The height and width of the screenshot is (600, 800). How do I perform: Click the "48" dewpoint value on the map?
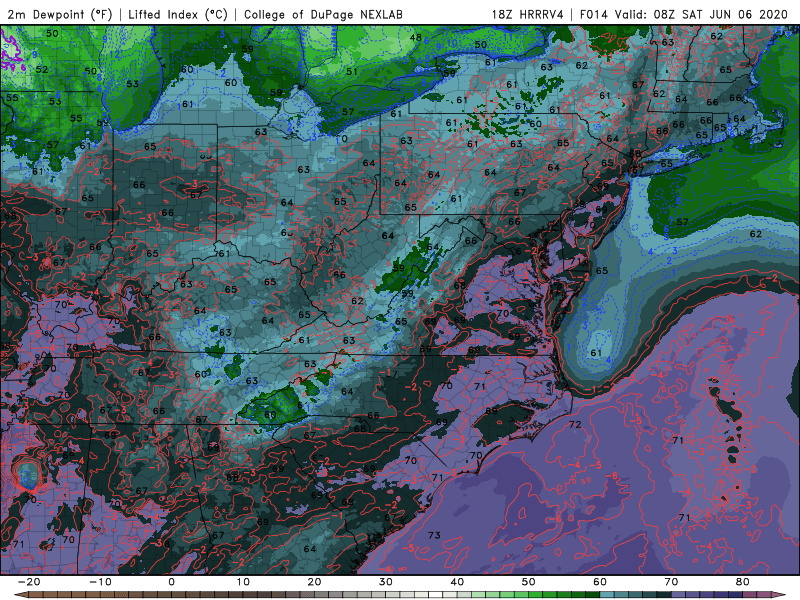coord(416,37)
